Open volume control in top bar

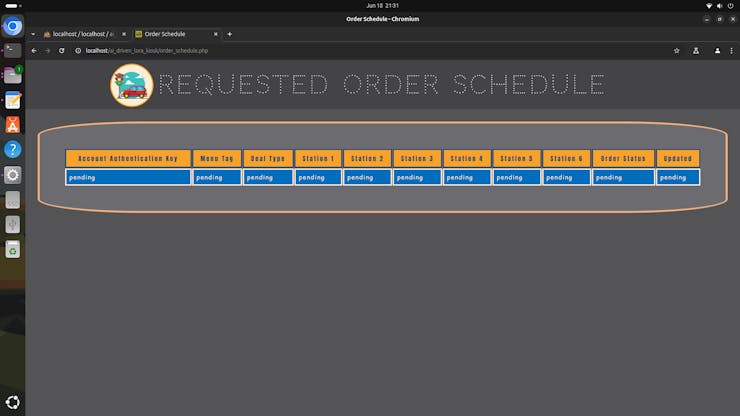720,6
